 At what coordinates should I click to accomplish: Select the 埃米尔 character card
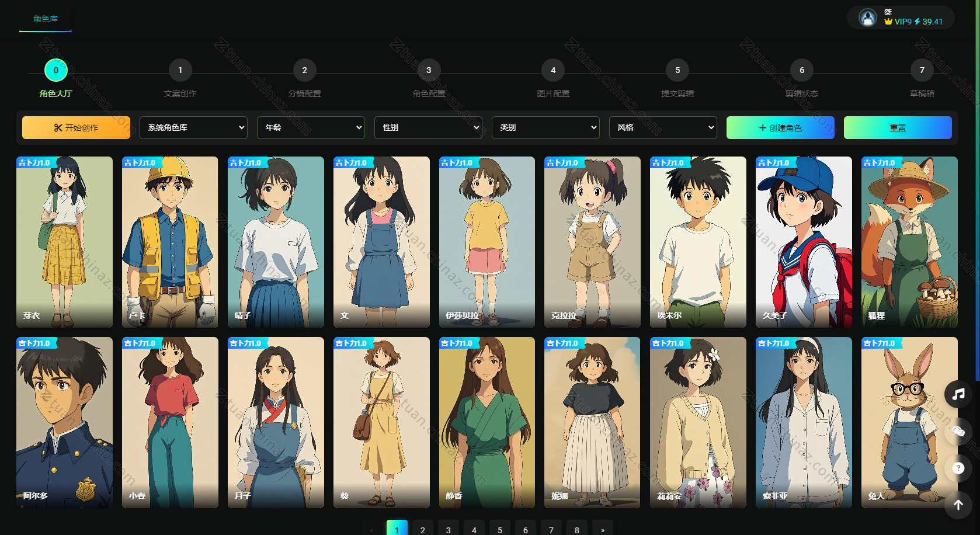coord(698,242)
